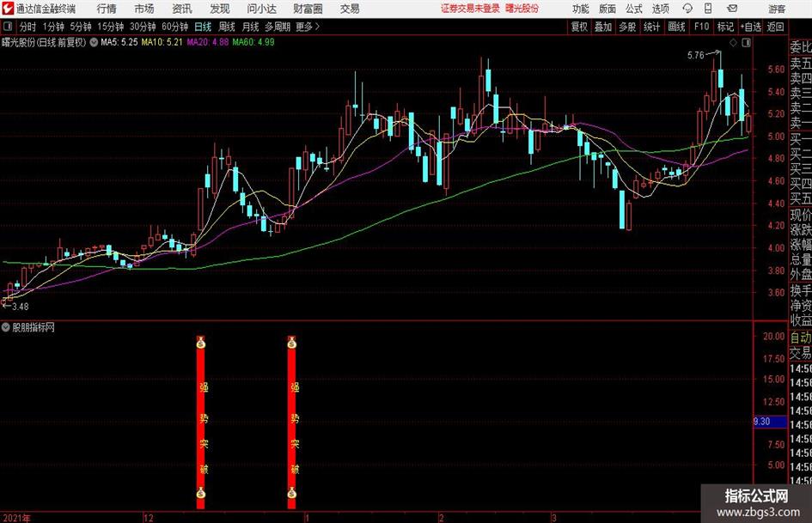Click the 游客 guest account button
812x523 pixels.
pyautogui.click(x=777, y=9)
